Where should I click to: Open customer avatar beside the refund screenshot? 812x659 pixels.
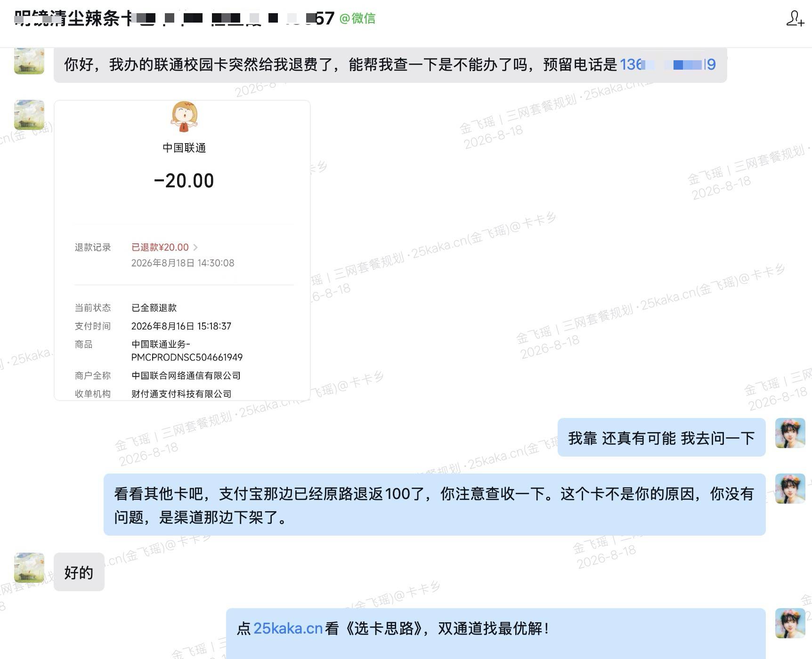click(29, 115)
